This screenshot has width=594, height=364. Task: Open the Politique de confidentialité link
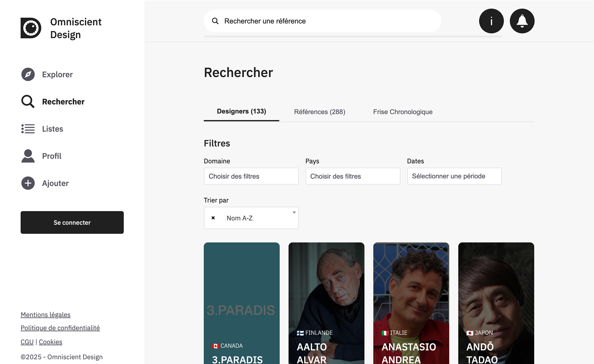click(60, 328)
